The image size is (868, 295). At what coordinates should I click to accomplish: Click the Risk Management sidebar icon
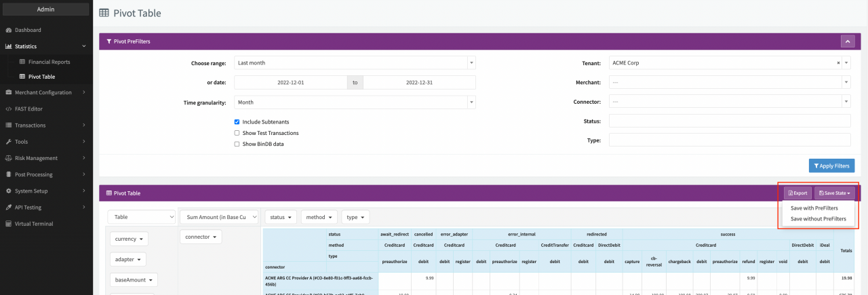click(8, 158)
